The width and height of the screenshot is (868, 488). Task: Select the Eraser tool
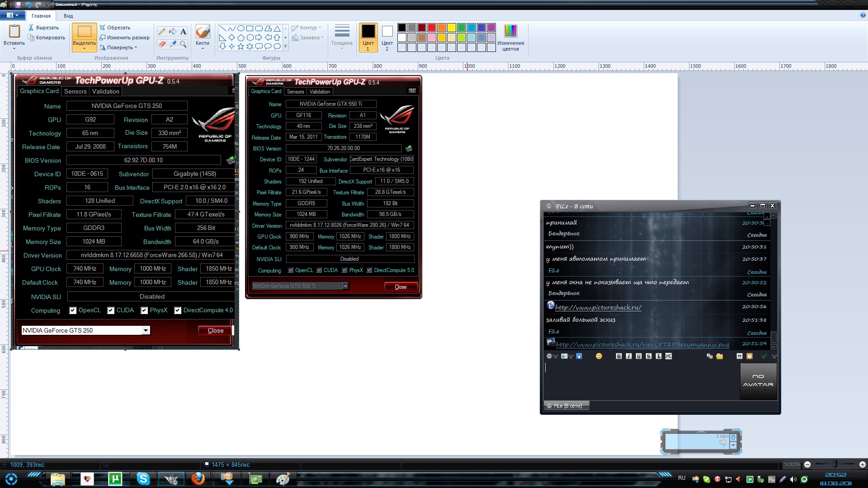(x=162, y=44)
